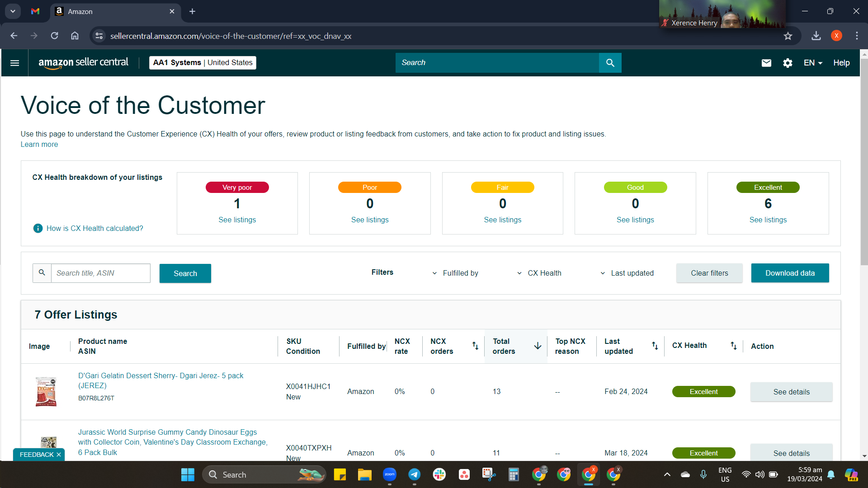Open the Chrome profile avatar X

pos(836,36)
